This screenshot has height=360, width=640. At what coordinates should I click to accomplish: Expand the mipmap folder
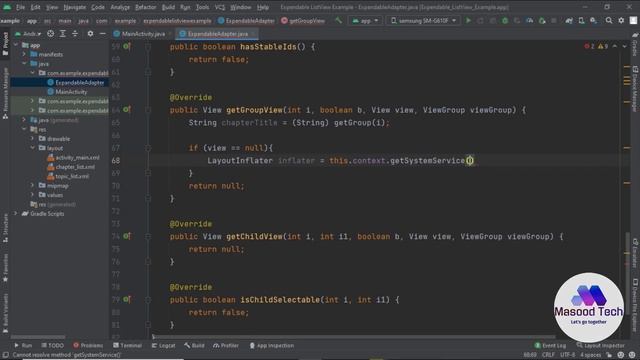coord(32,185)
